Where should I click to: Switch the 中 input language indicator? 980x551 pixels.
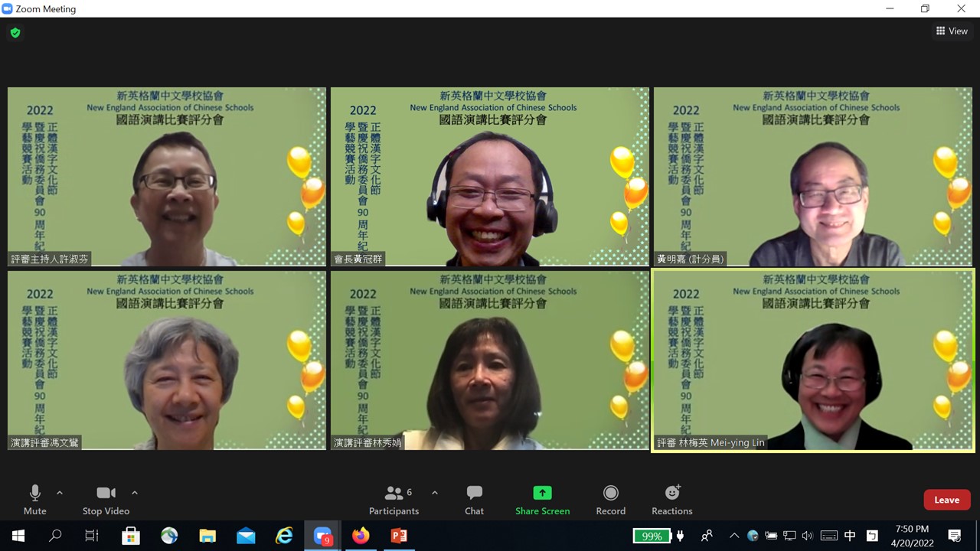[850, 536]
